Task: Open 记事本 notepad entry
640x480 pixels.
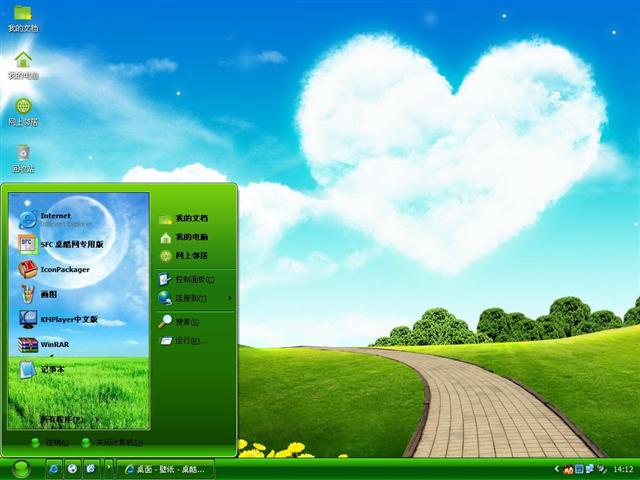Action: tap(41, 369)
